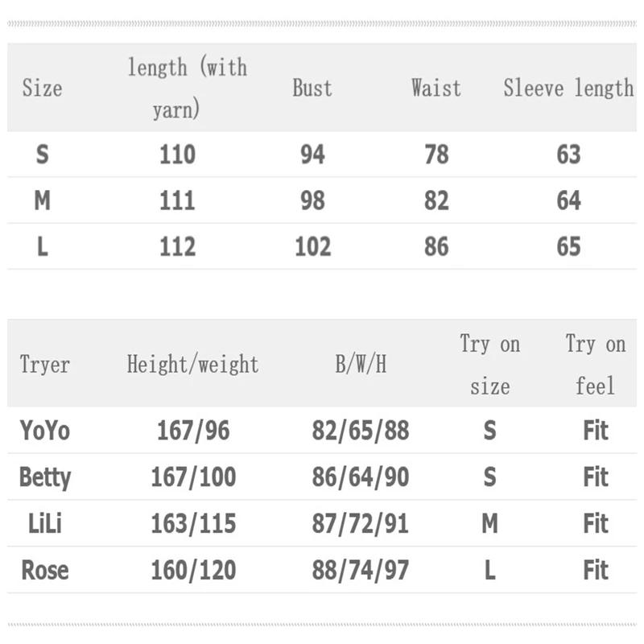Select the tryer name Betty

point(45,477)
